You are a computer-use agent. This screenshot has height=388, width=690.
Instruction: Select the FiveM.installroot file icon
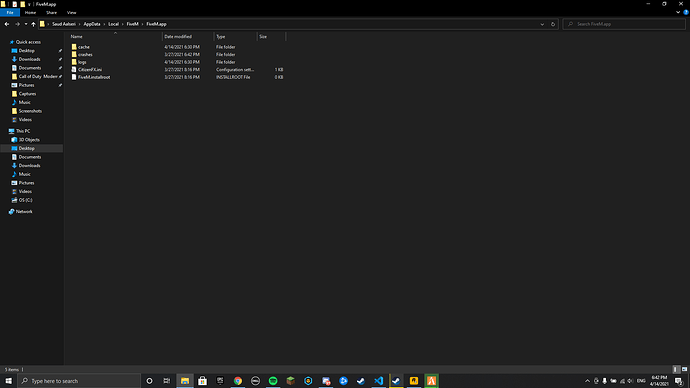click(74, 77)
